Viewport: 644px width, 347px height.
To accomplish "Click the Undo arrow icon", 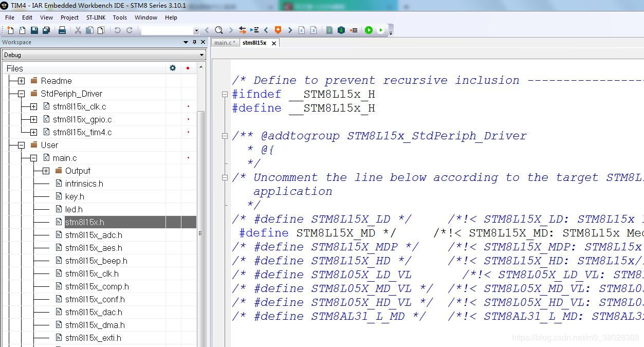I will click(x=117, y=30).
